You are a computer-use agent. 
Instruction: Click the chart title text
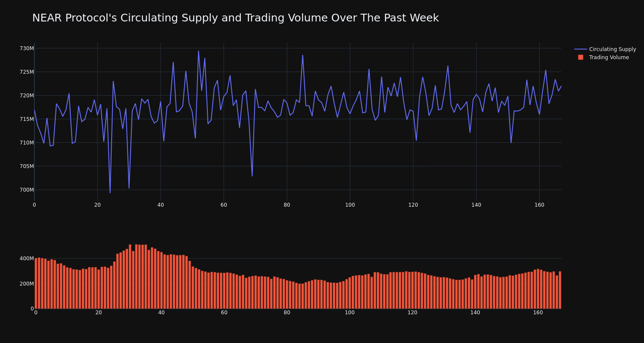pos(235,18)
